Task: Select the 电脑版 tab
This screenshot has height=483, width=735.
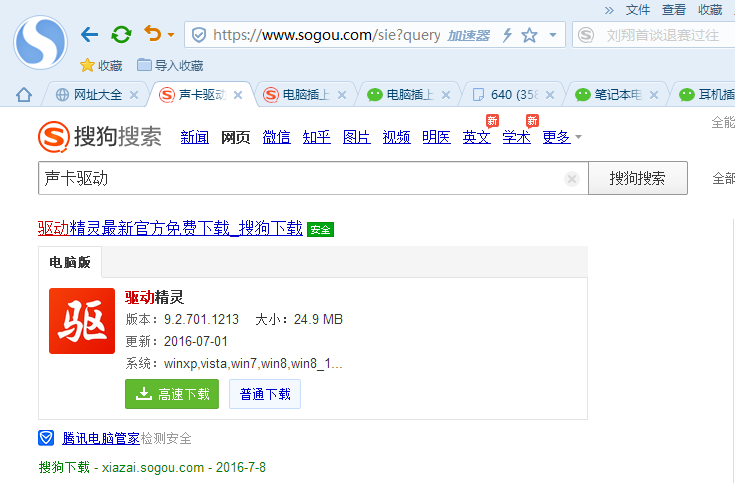Action: [70, 262]
